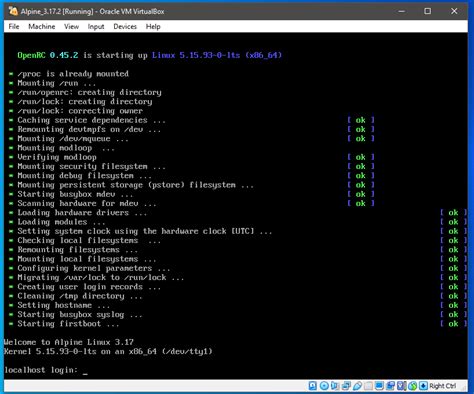This screenshot has height=394, width=474.
Task: Maximize the Alpine VM window
Action: pos(427,11)
